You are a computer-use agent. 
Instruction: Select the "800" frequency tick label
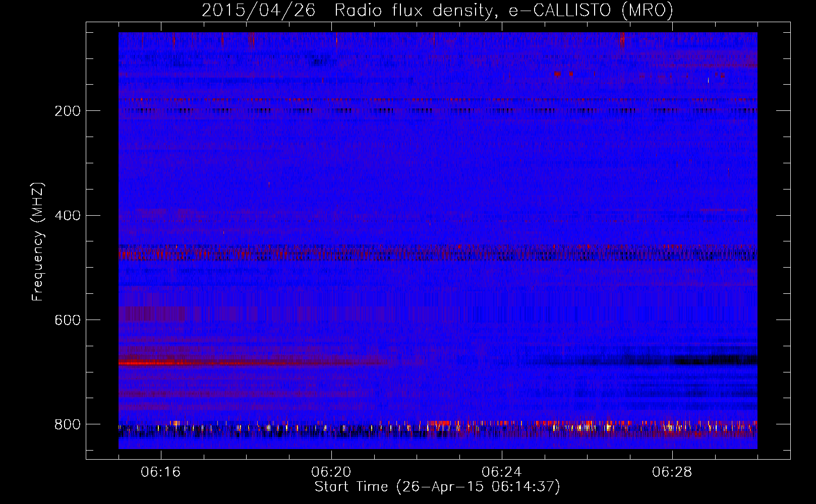[68, 424]
